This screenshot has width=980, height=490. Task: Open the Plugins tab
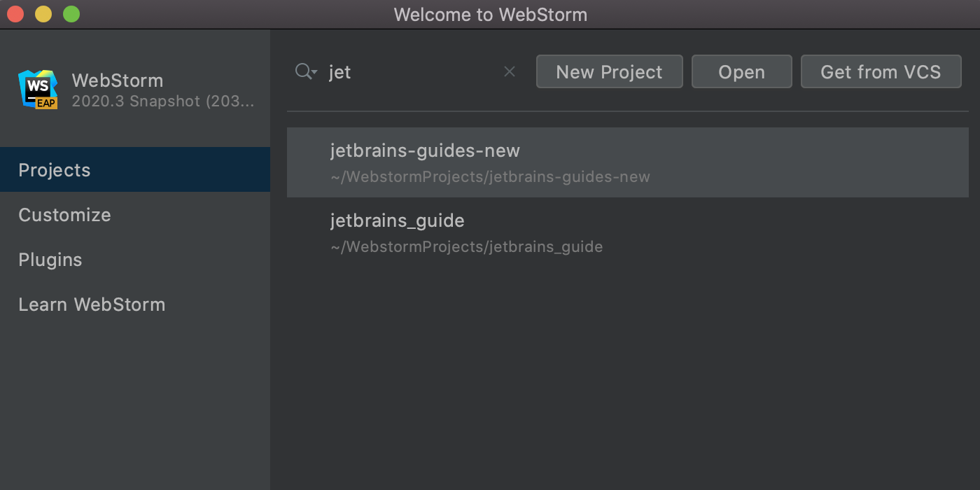[x=135, y=259]
